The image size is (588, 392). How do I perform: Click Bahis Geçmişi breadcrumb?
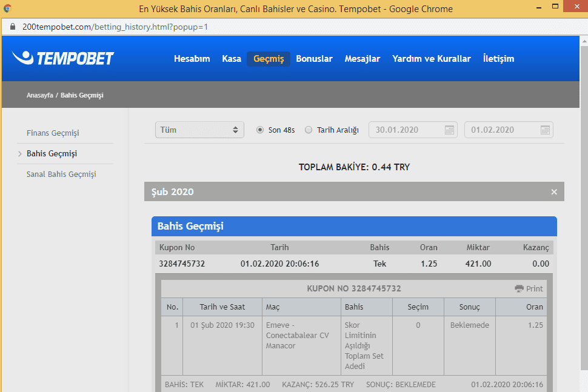click(82, 95)
